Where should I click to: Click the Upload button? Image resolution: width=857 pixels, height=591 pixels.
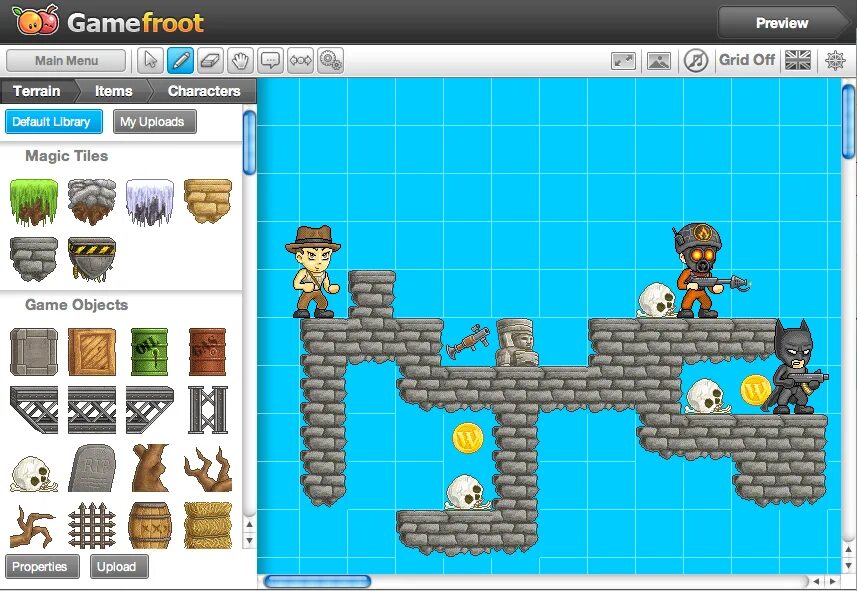pyautogui.click(x=119, y=566)
